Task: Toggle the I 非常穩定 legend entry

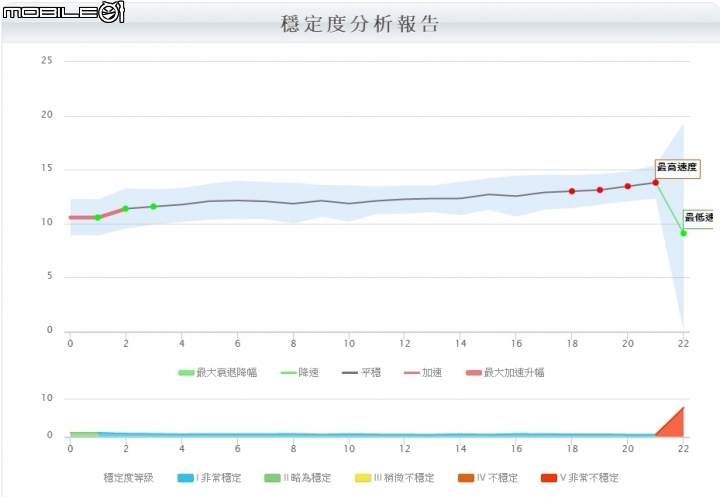Action: (x=209, y=478)
